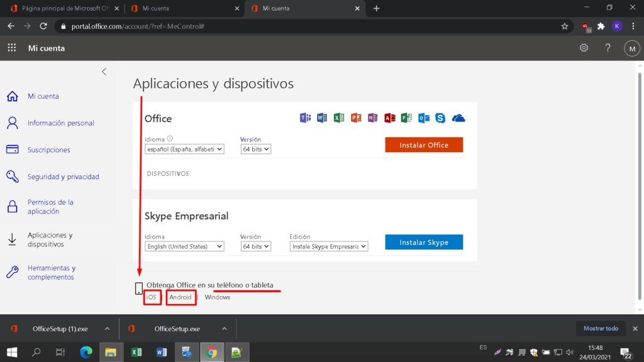Reload the page using the refresh icon
Image resolution: width=644 pixels, height=362 pixels.
click(43, 26)
